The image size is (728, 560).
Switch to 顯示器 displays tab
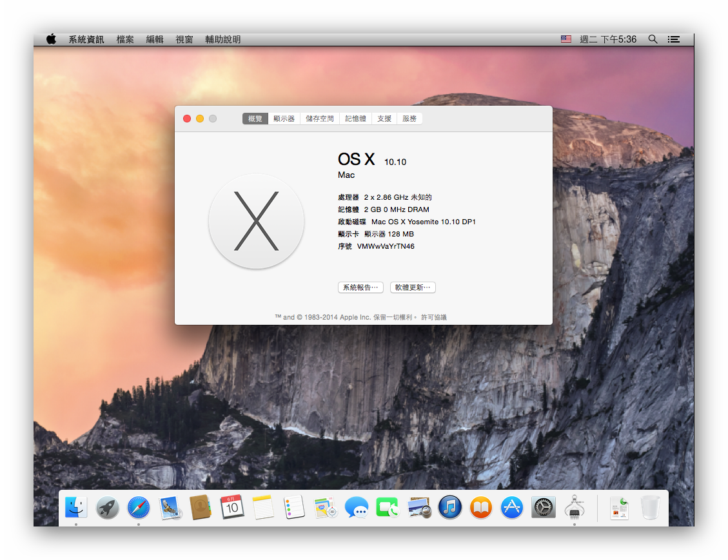[x=284, y=119]
